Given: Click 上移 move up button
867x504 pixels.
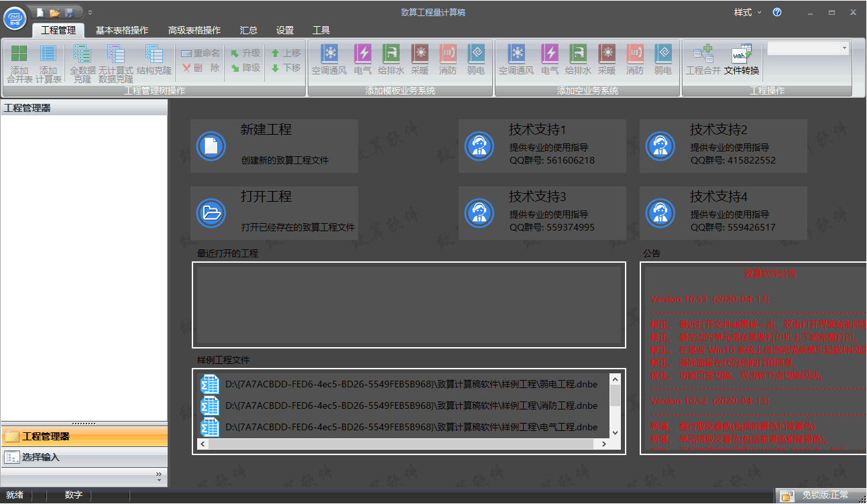Looking at the screenshot, I should pyautogui.click(x=286, y=53).
